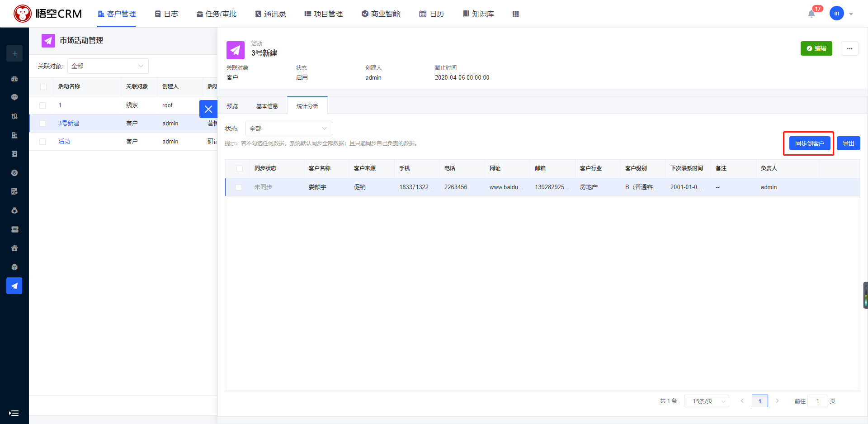Open the apps grid icon in top navigation
This screenshot has width=868, height=424.
tap(516, 14)
